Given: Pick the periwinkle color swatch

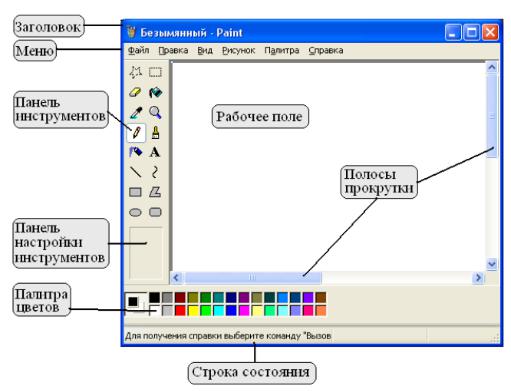Looking at the screenshot, I should pyautogui.click(x=295, y=310).
